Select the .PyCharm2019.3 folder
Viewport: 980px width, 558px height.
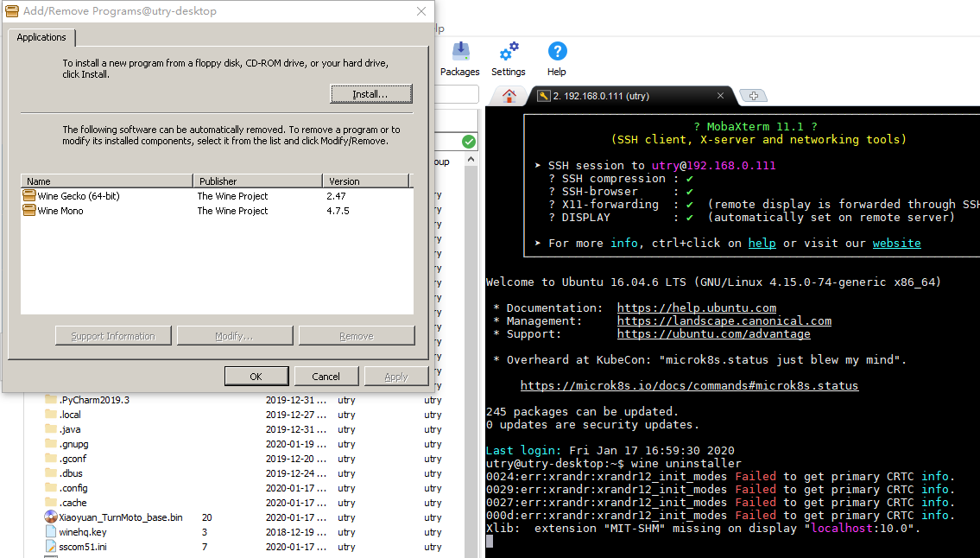[x=94, y=400]
